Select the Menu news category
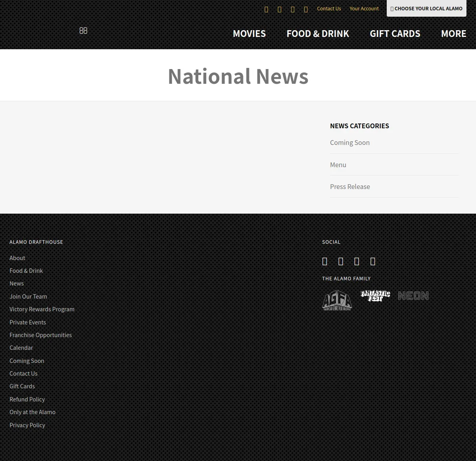Screen dimensions: 476x461 coord(338,165)
